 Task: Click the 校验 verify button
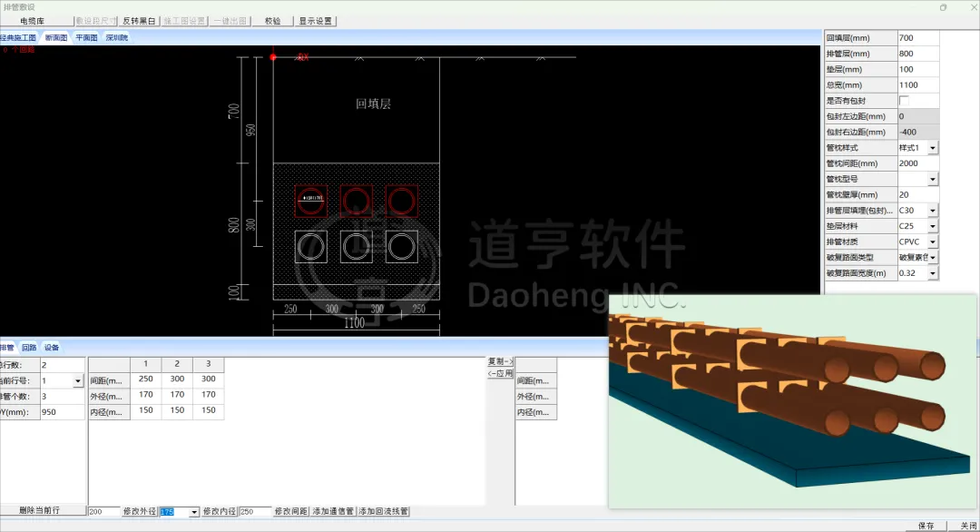(x=272, y=20)
